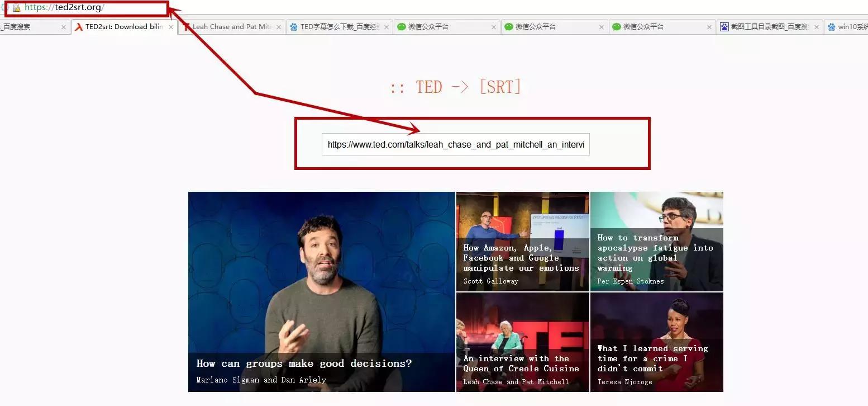Close the Leah Chase and Pat Mitchell tab
Viewport: 868px width, 406px height.
click(278, 27)
